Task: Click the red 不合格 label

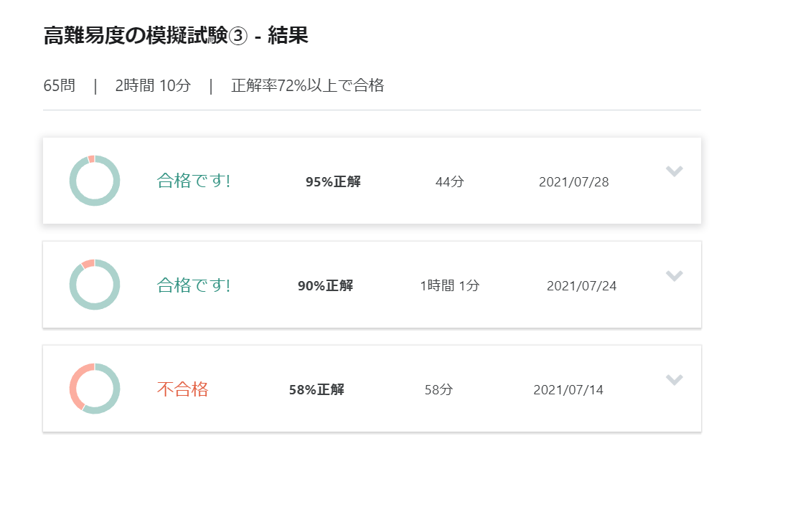Action: click(183, 389)
